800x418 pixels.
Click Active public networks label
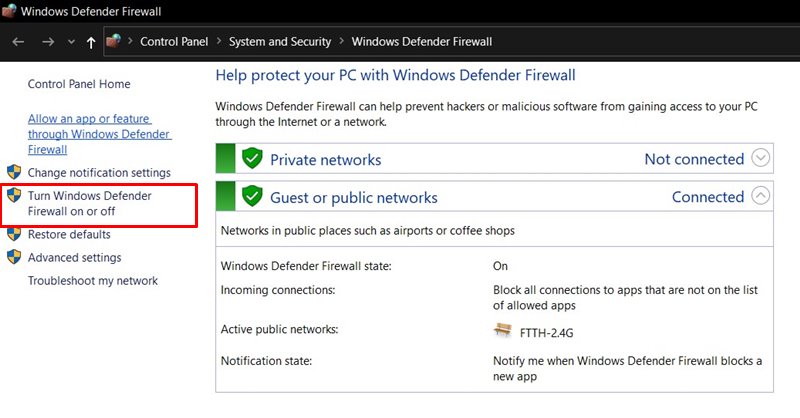279,329
